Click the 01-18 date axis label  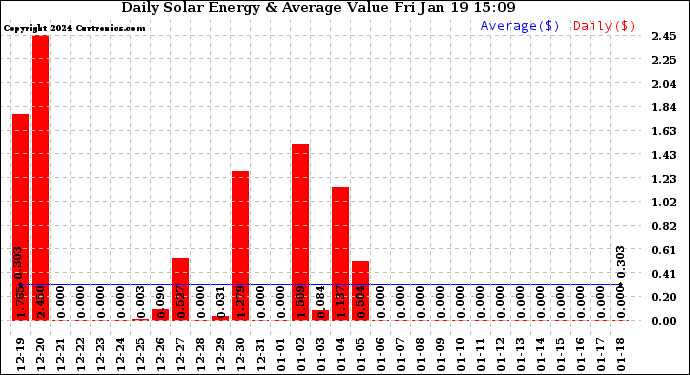pos(620,355)
